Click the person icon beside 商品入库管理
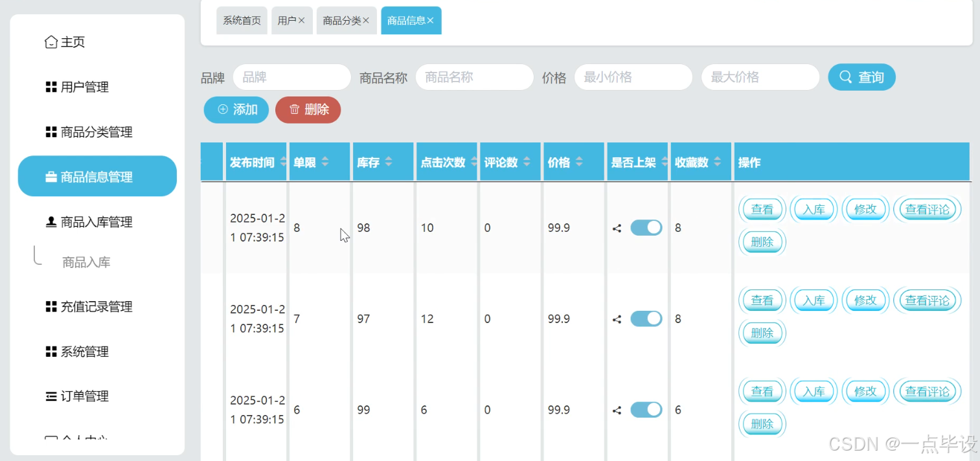The width and height of the screenshot is (980, 461). coord(51,222)
